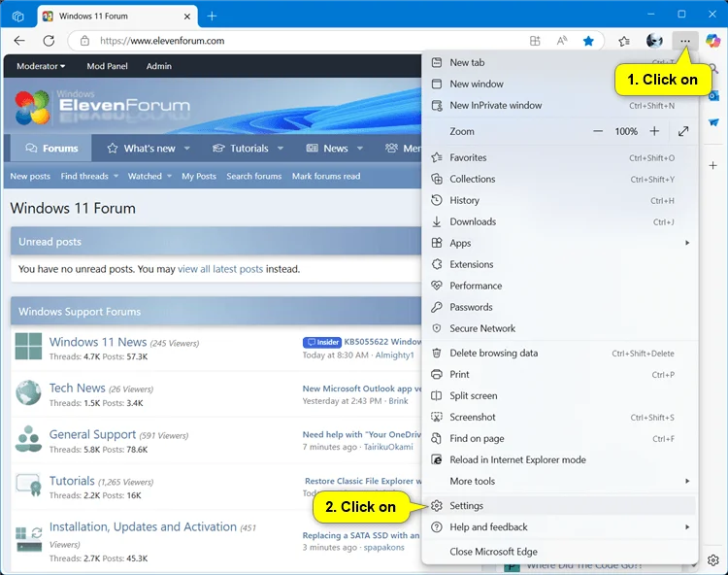Open the Favorites hub toolbar icon
Viewport: 728px width, 575px height.
[624, 41]
